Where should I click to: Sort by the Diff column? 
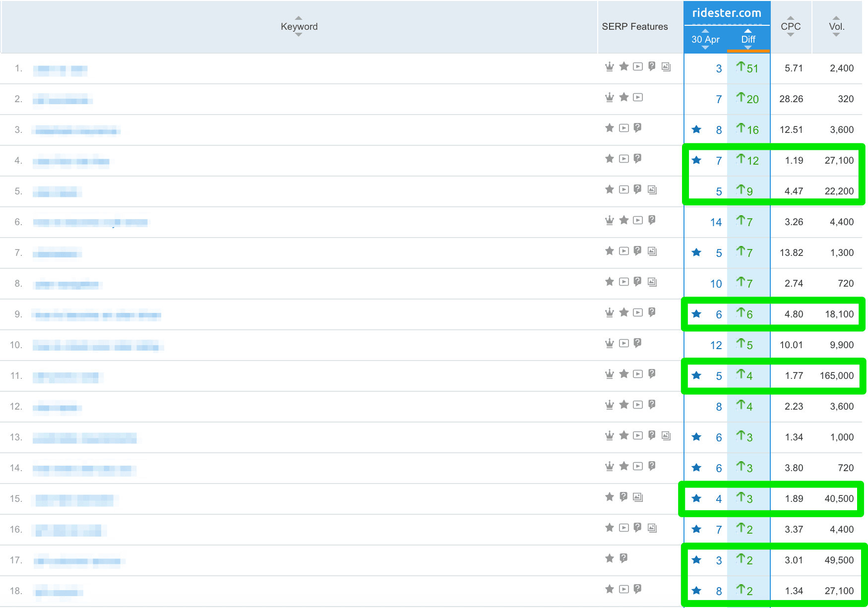pos(748,39)
